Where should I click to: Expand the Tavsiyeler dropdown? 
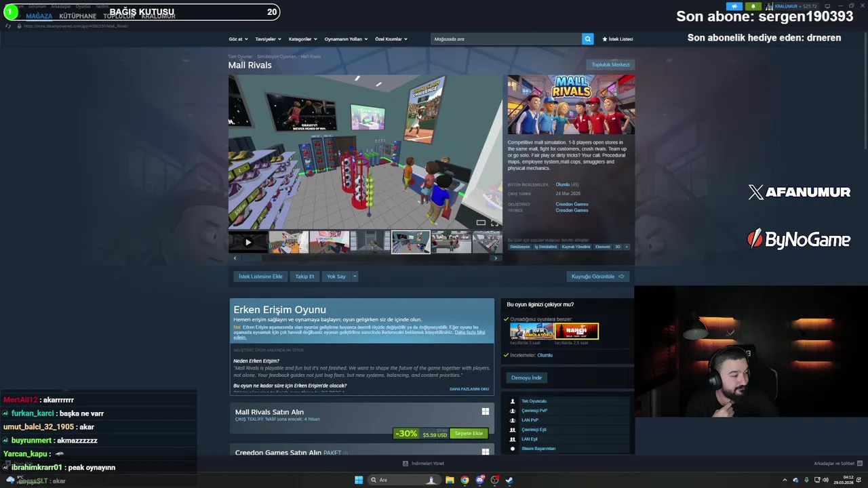(x=268, y=39)
